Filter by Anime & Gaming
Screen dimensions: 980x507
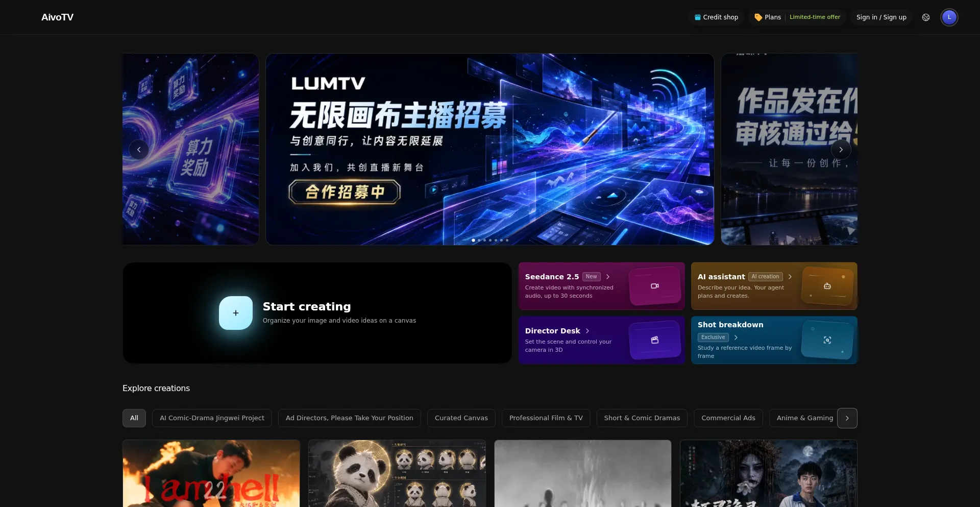click(804, 418)
